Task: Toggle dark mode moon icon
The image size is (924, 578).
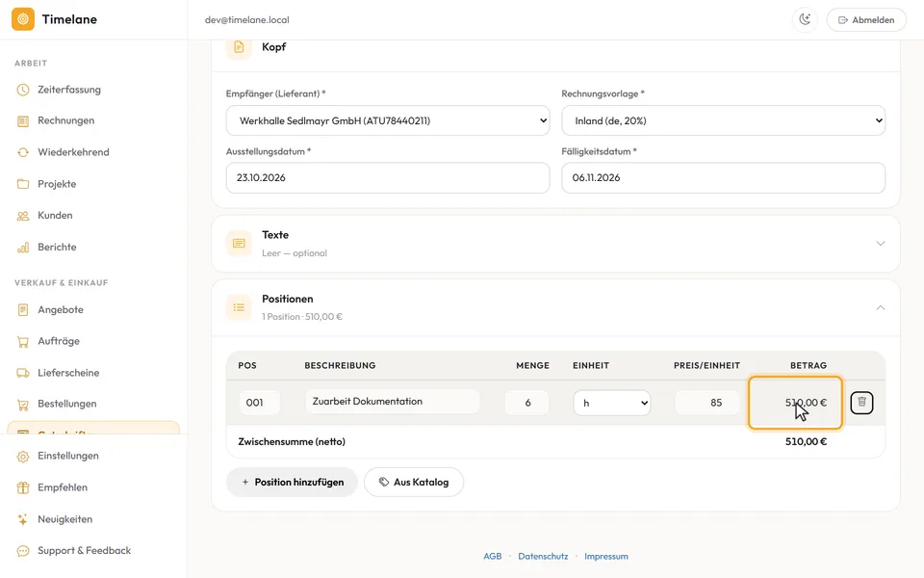Action: coord(805,19)
